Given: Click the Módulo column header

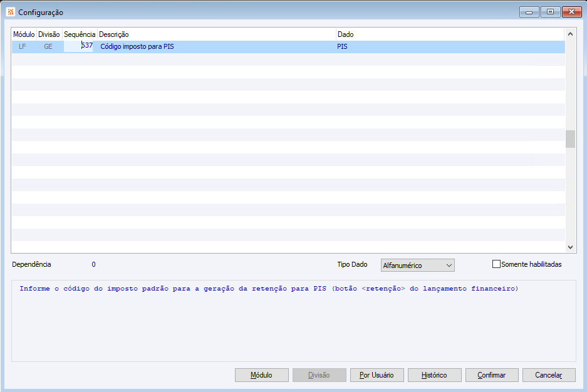Looking at the screenshot, I should click(x=24, y=34).
